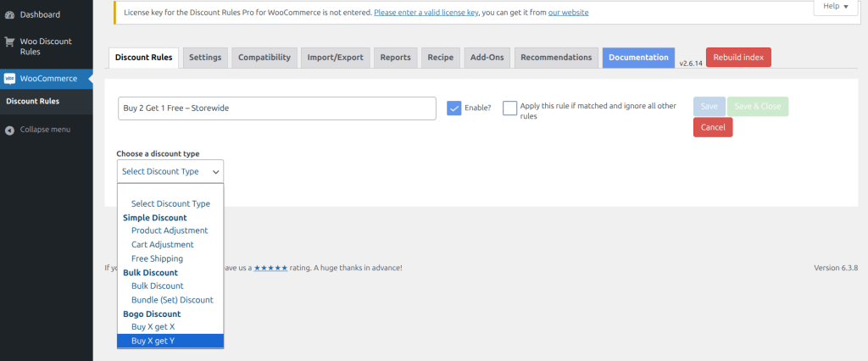The height and width of the screenshot is (361, 868).
Task: Click the Woo Discount Rules cart icon
Action: [x=10, y=41]
